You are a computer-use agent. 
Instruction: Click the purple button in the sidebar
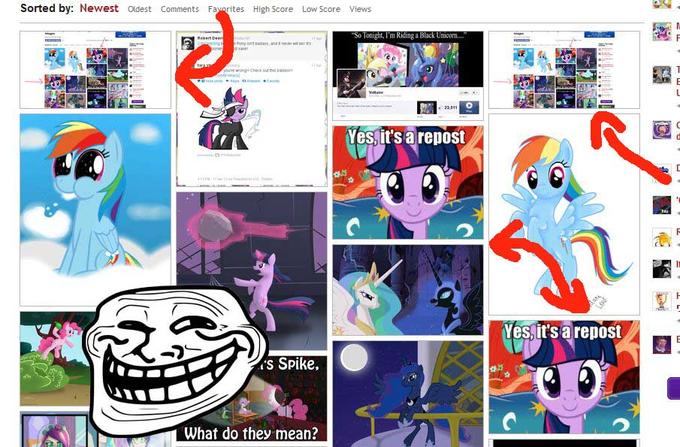coord(673,388)
